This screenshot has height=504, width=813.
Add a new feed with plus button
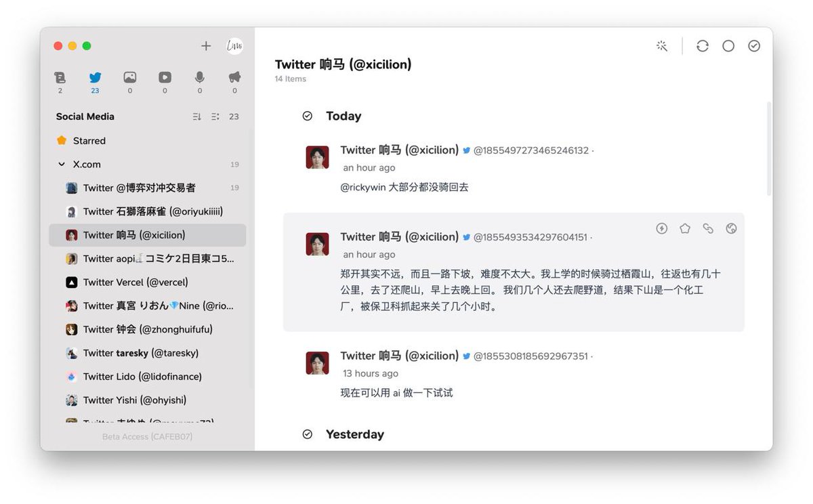pyautogui.click(x=206, y=46)
